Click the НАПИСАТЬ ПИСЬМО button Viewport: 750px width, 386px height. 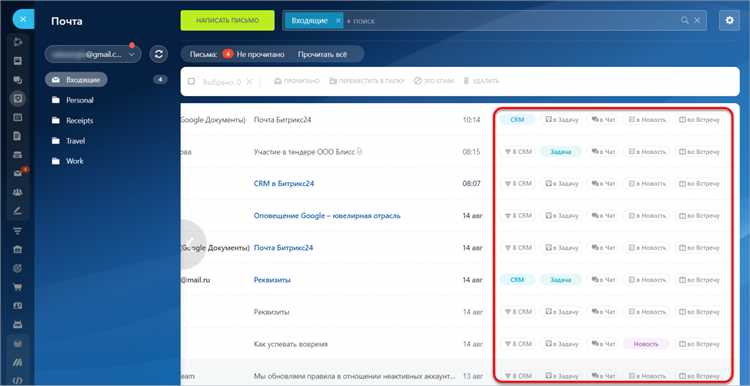[x=227, y=21]
